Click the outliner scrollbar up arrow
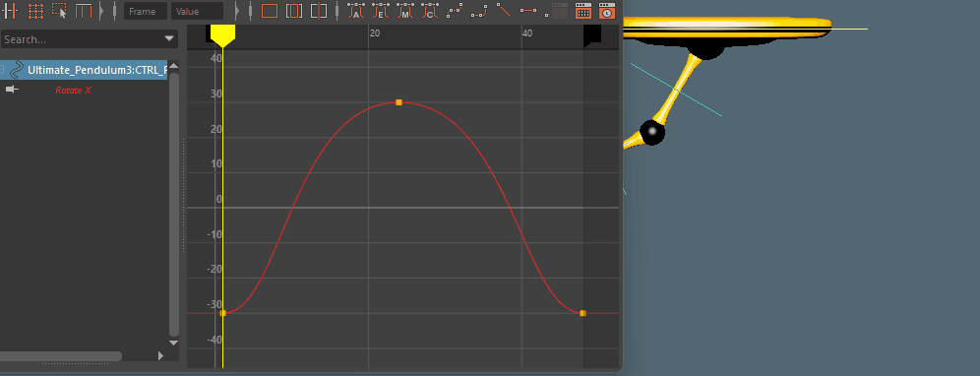Viewport: 980px width, 376px height. 174,66
